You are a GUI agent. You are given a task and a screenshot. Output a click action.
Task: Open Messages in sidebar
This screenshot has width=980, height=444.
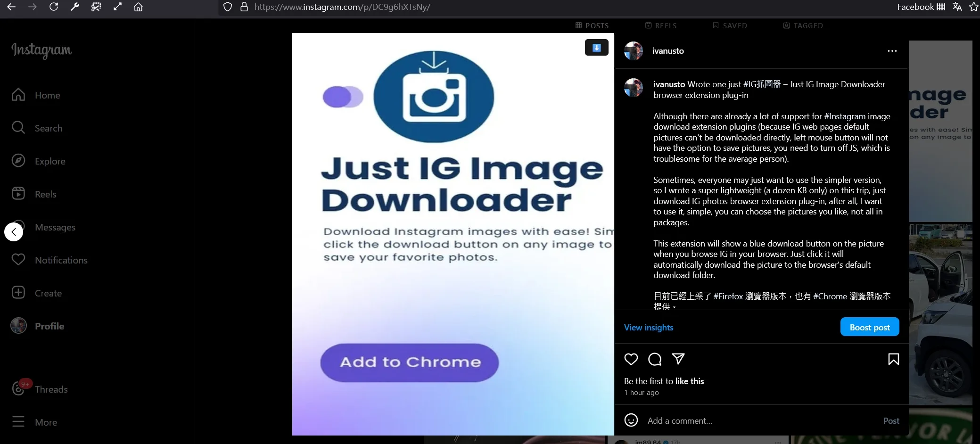55,227
